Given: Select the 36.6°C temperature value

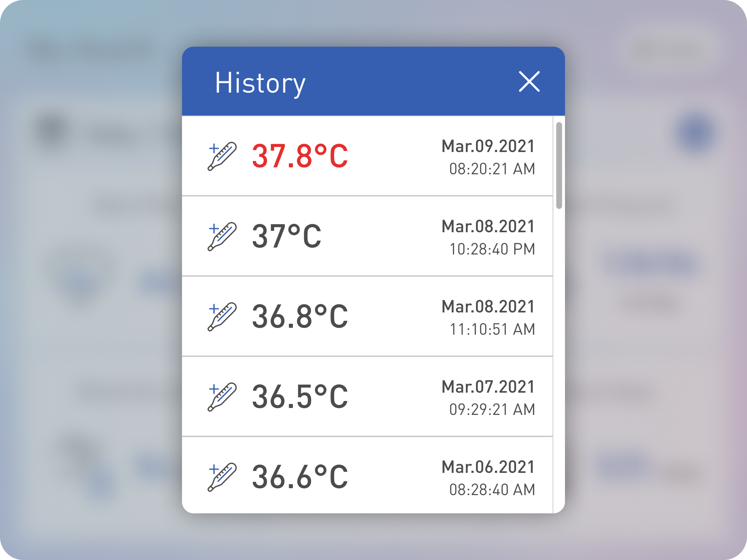Looking at the screenshot, I should pyautogui.click(x=300, y=477).
